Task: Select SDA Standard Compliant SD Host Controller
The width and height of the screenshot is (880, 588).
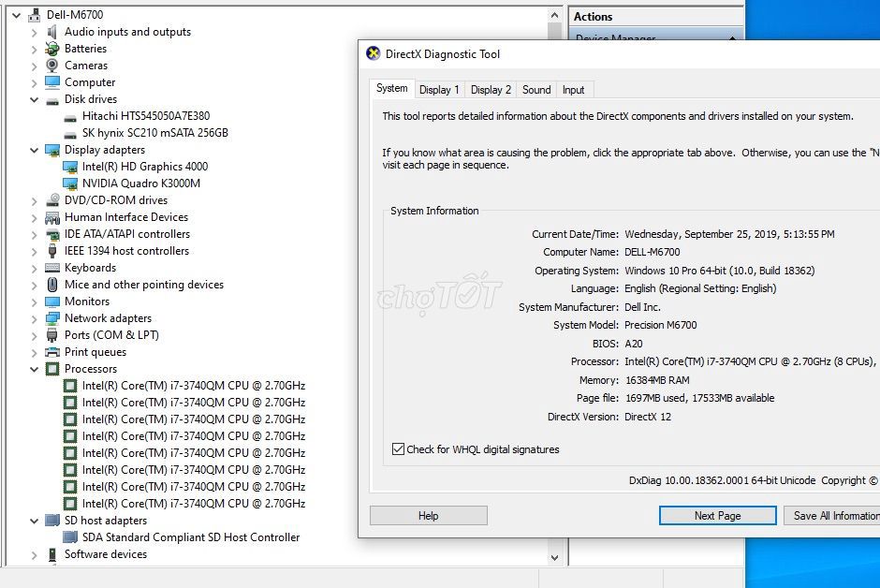Action: point(191,537)
